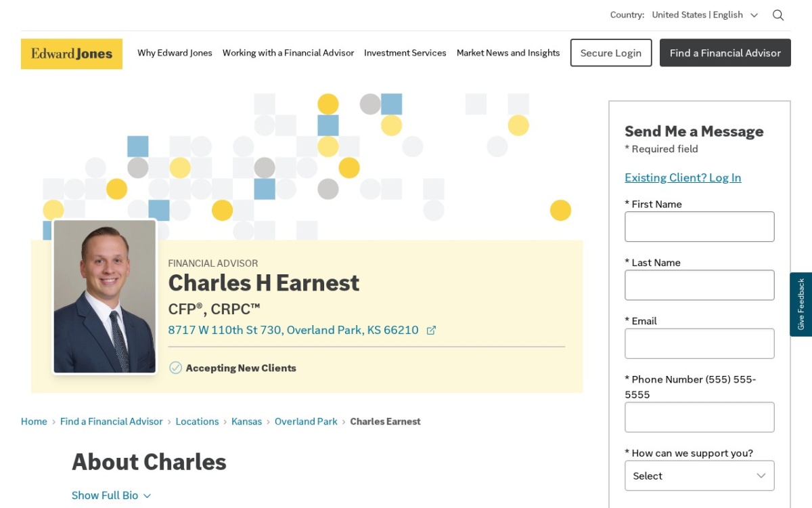Open Overland Park breadcrumb link

(x=306, y=421)
